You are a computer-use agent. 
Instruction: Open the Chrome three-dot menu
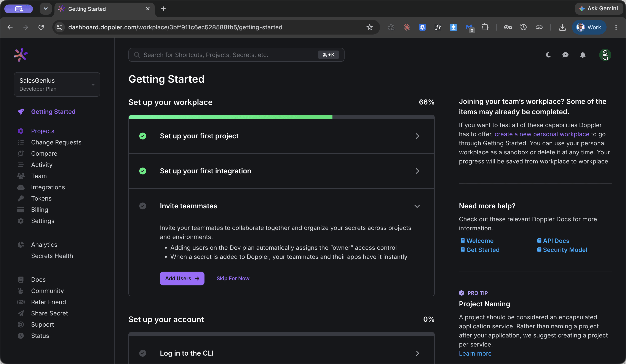pos(616,27)
